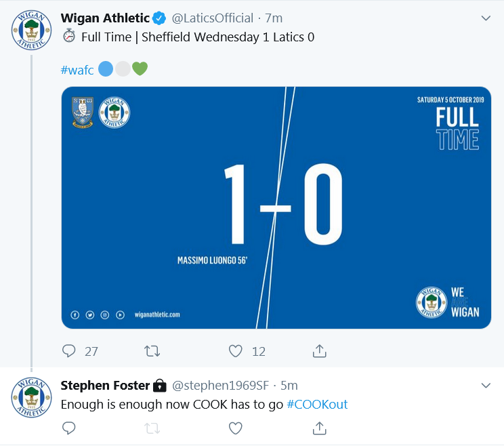Open the #wafc hashtag link
This screenshot has height=448, width=504.
pos(77,69)
